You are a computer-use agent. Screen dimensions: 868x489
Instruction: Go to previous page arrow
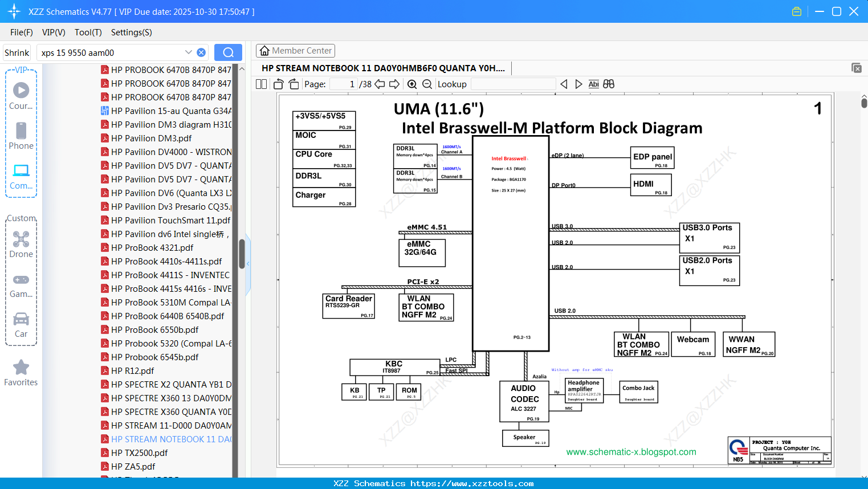pyautogui.click(x=380, y=84)
